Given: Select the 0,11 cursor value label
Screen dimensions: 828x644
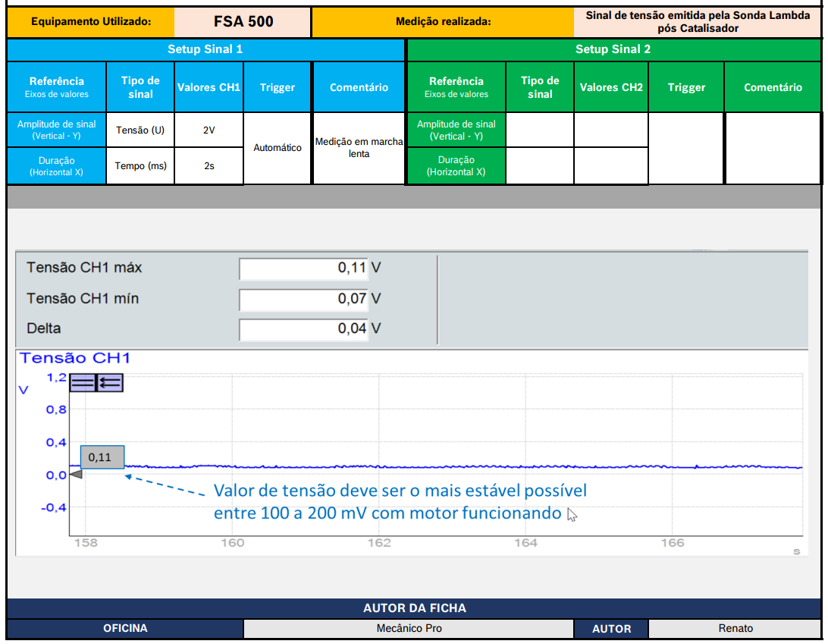Looking at the screenshot, I should [102, 457].
